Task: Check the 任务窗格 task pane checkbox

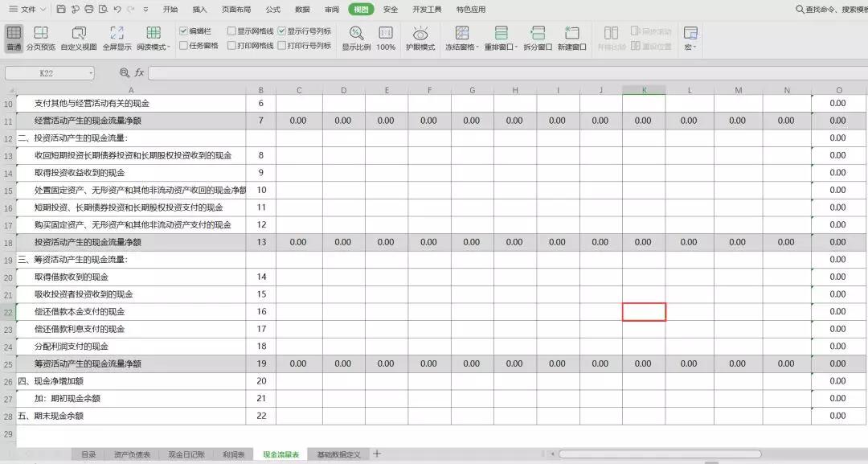Action: [183, 45]
